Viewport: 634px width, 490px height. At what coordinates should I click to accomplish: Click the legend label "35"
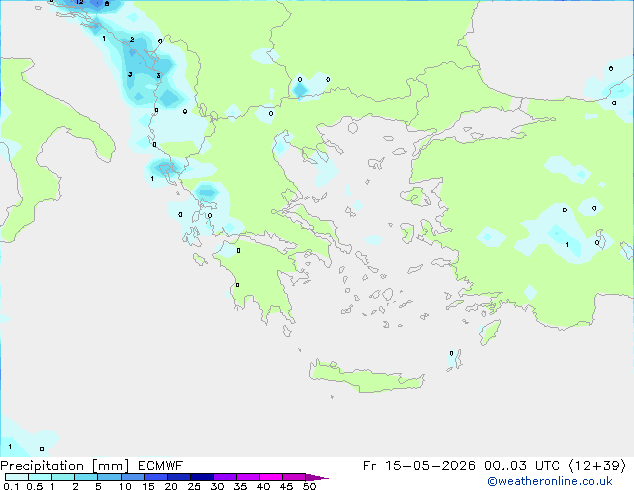[240, 486]
